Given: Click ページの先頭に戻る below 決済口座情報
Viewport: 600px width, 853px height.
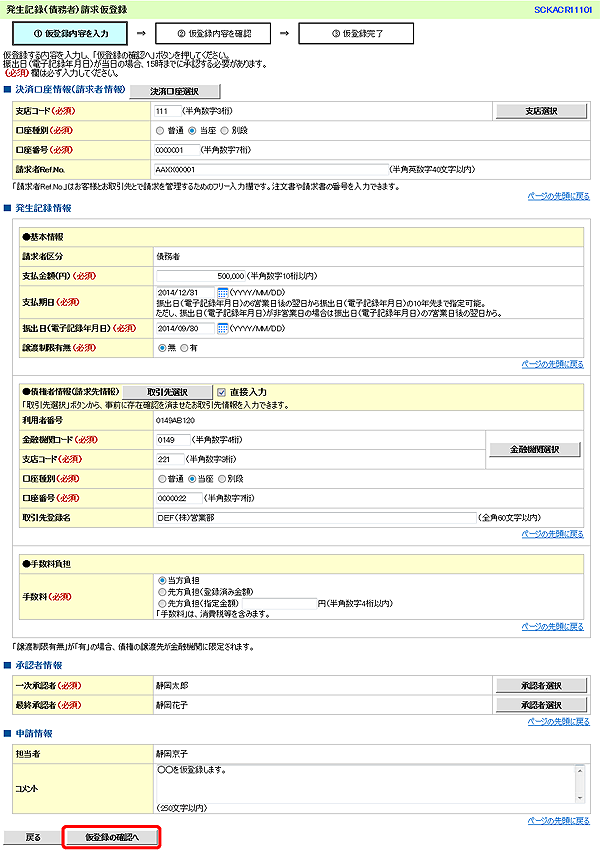Looking at the screenshot, I should point(558,196).
